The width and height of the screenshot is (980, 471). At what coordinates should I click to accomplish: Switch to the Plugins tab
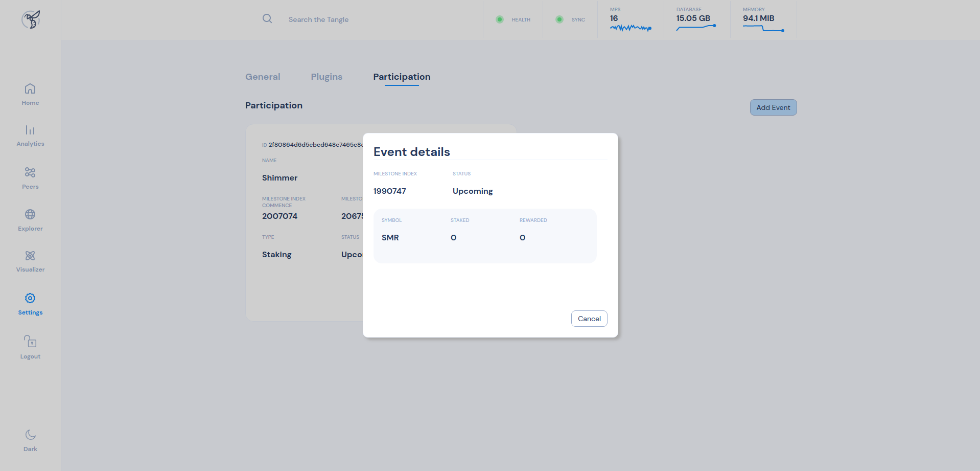pos(326,77)
